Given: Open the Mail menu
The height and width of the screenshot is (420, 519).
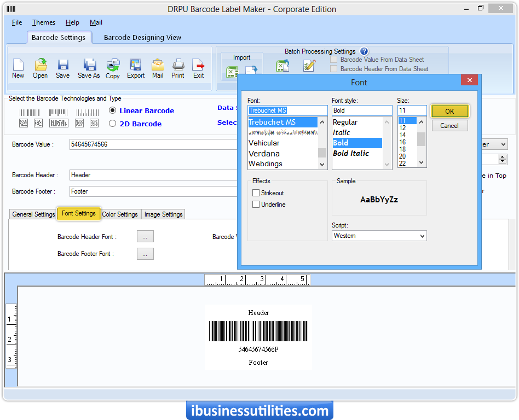Looking at the screenshot, I should [x=96, y=22].
